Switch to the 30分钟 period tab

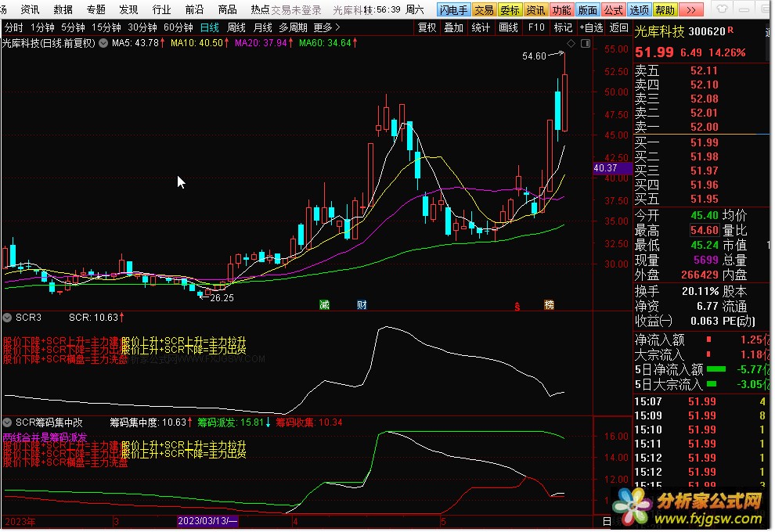tap(142, 27)
